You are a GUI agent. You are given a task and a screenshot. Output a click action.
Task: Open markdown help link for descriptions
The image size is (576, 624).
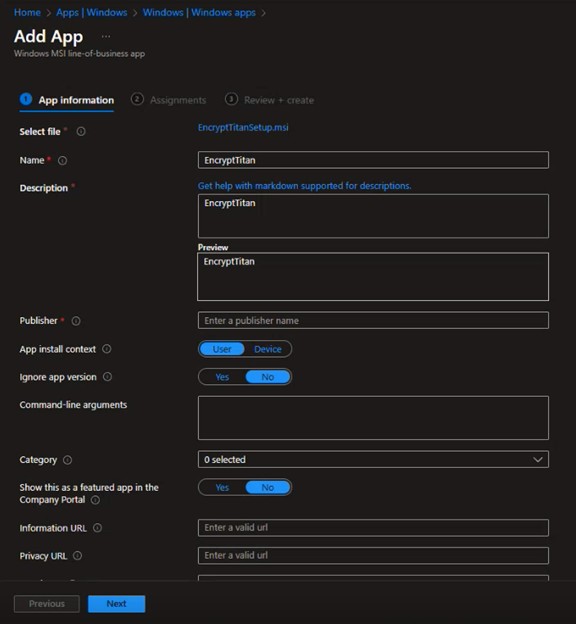click(305, 186)
